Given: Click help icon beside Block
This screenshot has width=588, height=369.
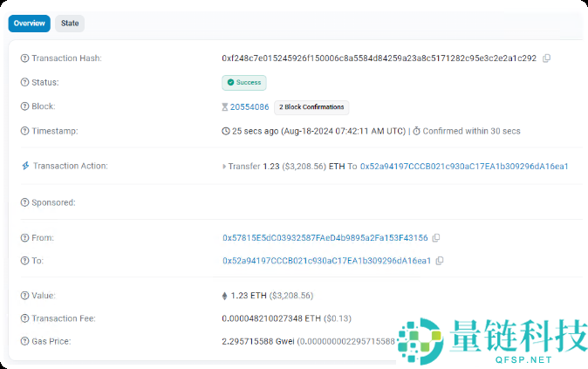Looking at the screenshot, I should point(24,106).
